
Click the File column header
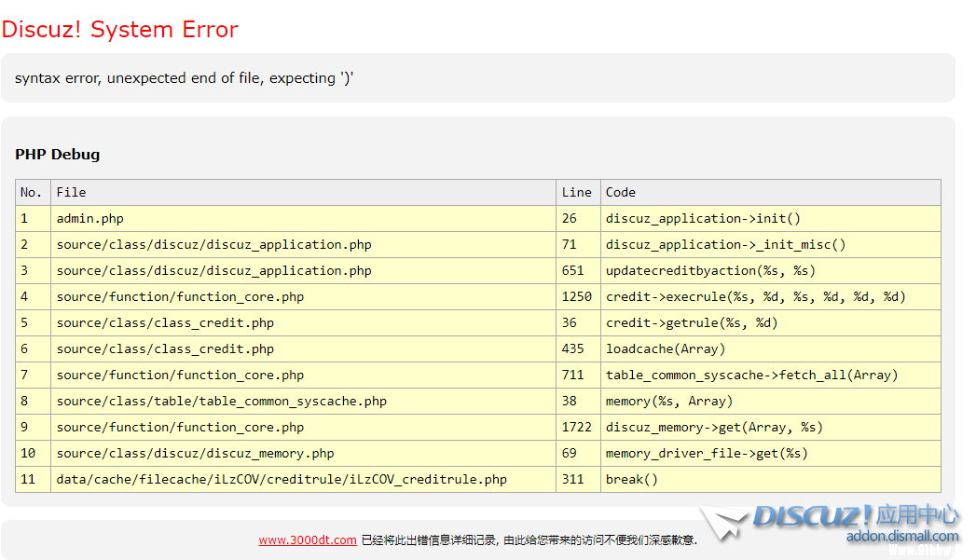tap(72, 192)
